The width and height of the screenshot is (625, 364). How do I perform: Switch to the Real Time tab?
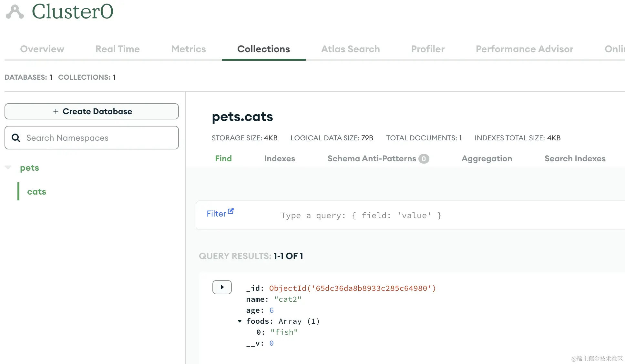point(118,49)
